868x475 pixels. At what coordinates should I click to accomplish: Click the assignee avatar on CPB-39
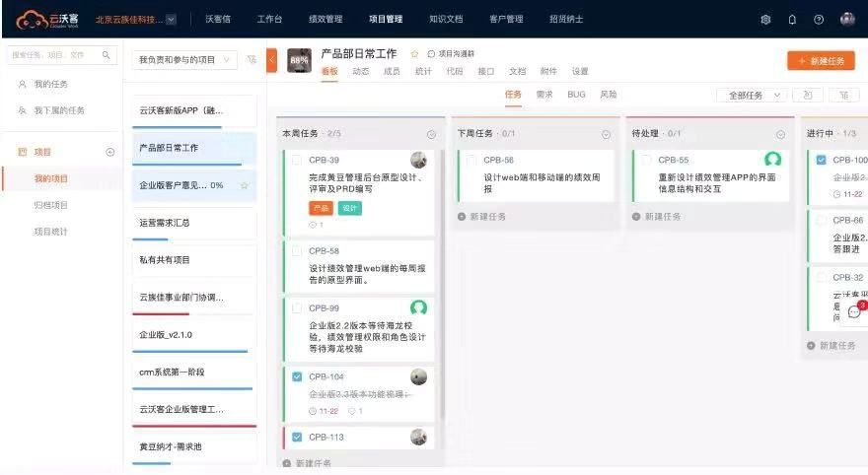(418, 160)
